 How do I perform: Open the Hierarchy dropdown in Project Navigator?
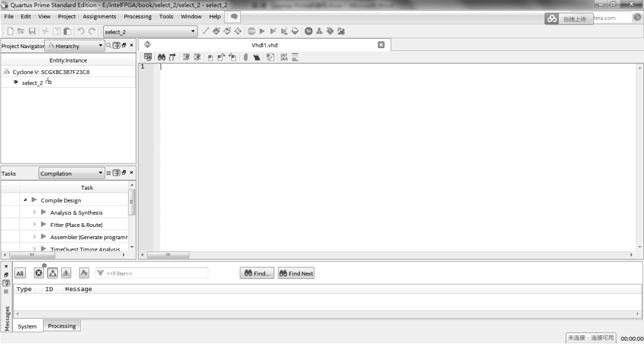click(x=74, y=46)
